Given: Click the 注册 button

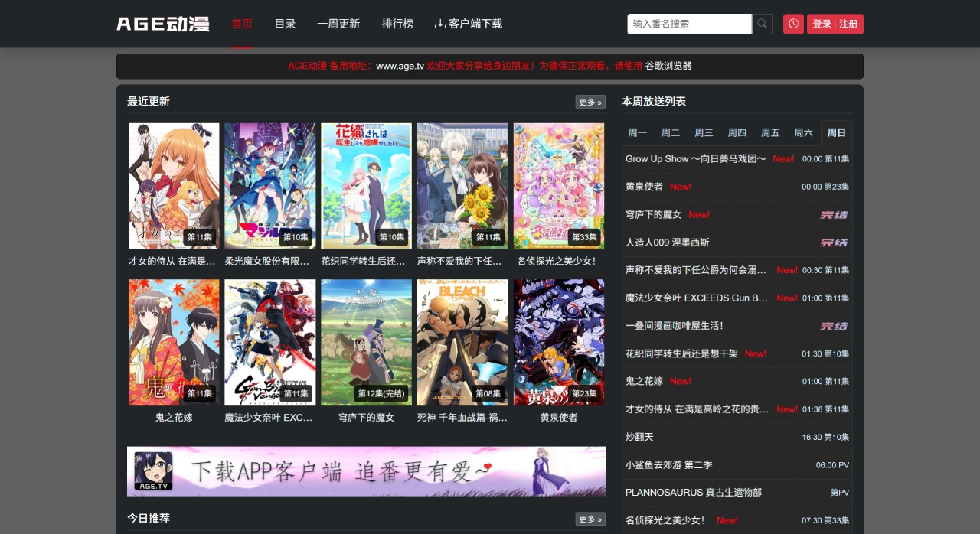Looking at the screenshot, I should click(848, 24).
